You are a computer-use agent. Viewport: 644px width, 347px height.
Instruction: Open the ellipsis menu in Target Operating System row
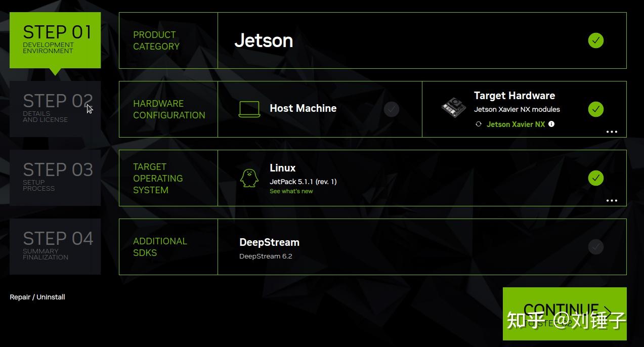[x=612, y=200]
